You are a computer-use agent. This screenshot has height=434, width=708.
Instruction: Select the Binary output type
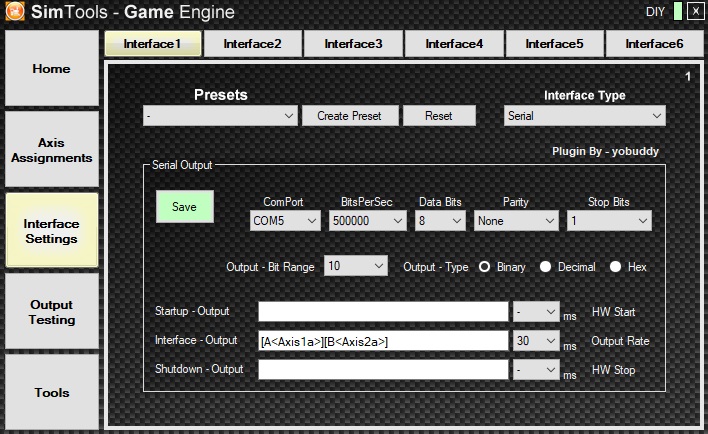point(485,267)
